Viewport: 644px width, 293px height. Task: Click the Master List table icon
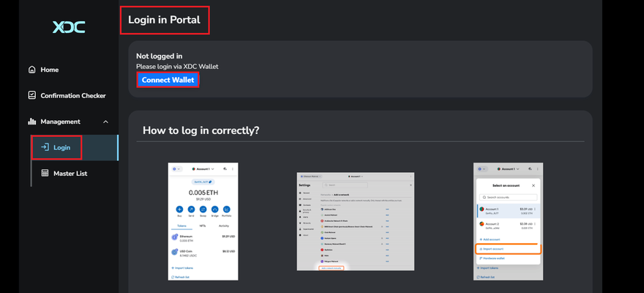pyautogui.click(x=45, y=174)
